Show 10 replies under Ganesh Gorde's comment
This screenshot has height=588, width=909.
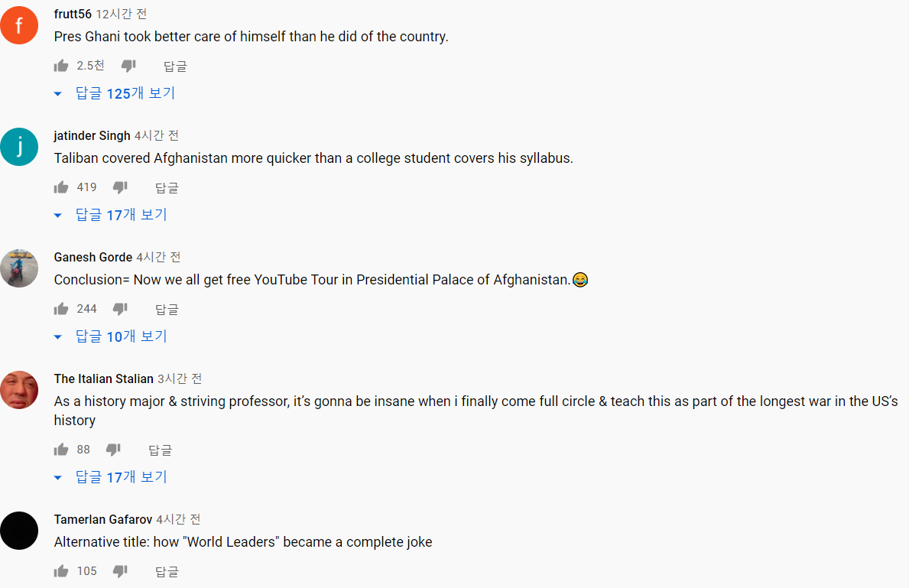pyautogui.click(x=111, y=336)
